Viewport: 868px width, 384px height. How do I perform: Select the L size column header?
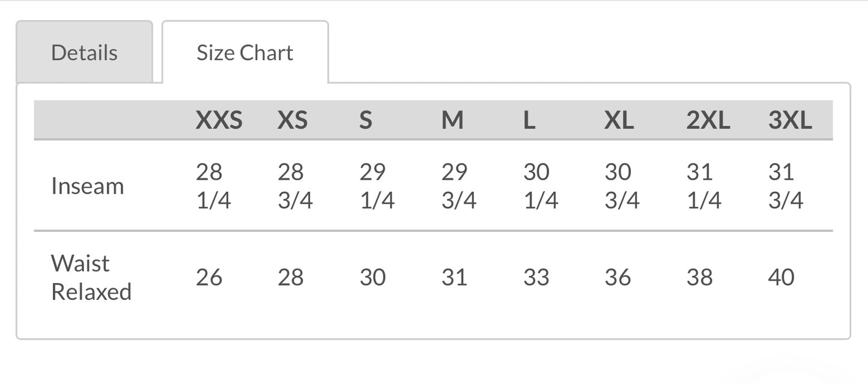tap(529, 121)
